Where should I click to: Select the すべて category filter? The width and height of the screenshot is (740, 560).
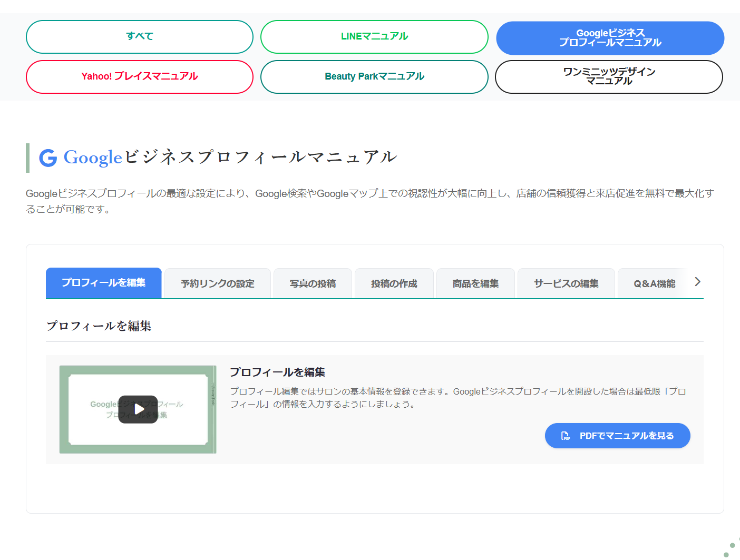pos(140,37)
